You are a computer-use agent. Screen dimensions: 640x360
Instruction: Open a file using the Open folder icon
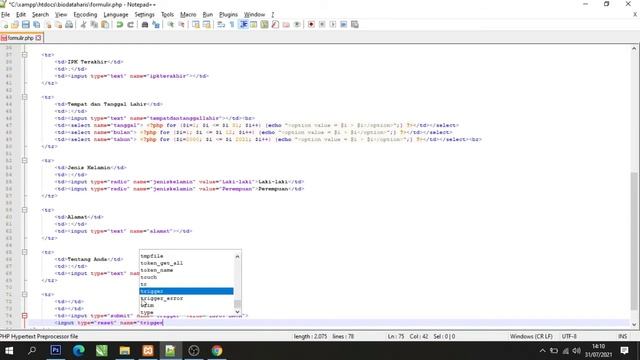[15, 25]
